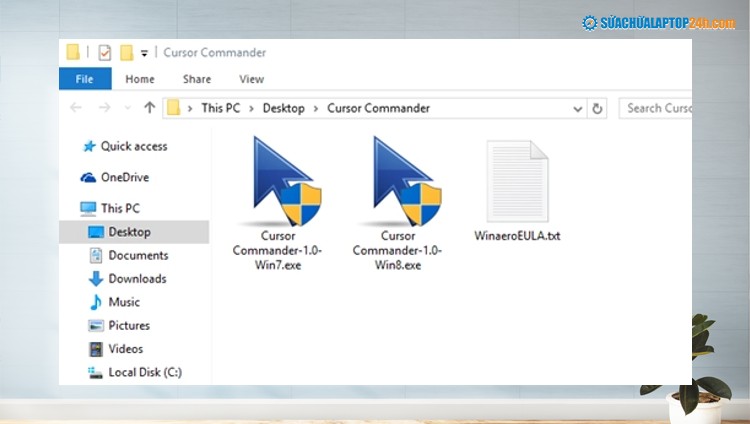Image resolution: width=750 pixels, height=424 pixels.
Task: Click the address bar folder icon
Action: [173, 108]
